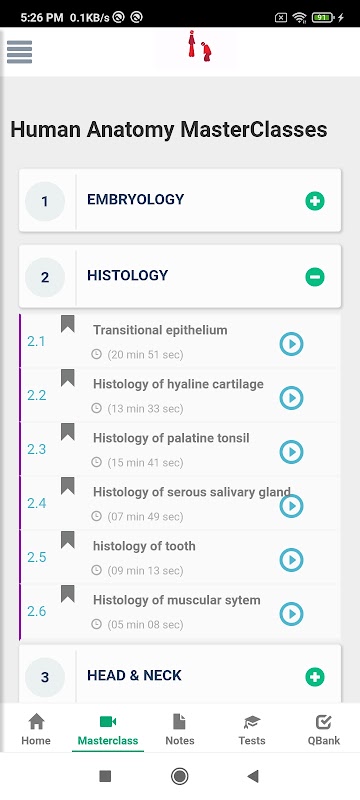Open the histology of tooth lesson title
Viewport: 360px width, 800px height.
(144, 546)
